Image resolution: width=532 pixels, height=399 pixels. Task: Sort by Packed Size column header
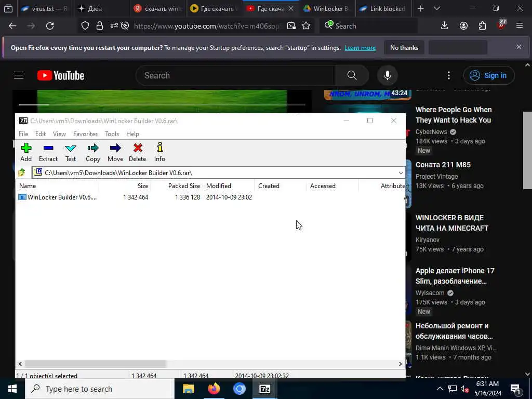coord(177,186)
